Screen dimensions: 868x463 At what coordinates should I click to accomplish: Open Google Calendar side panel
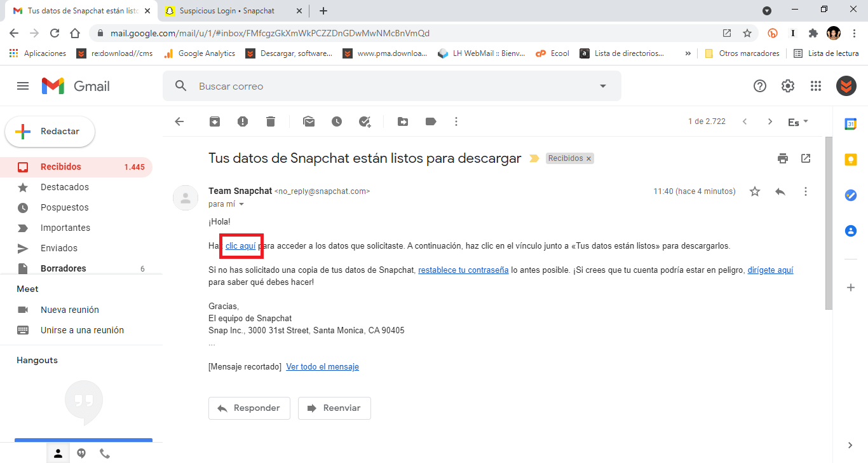(x=850, y=124)
